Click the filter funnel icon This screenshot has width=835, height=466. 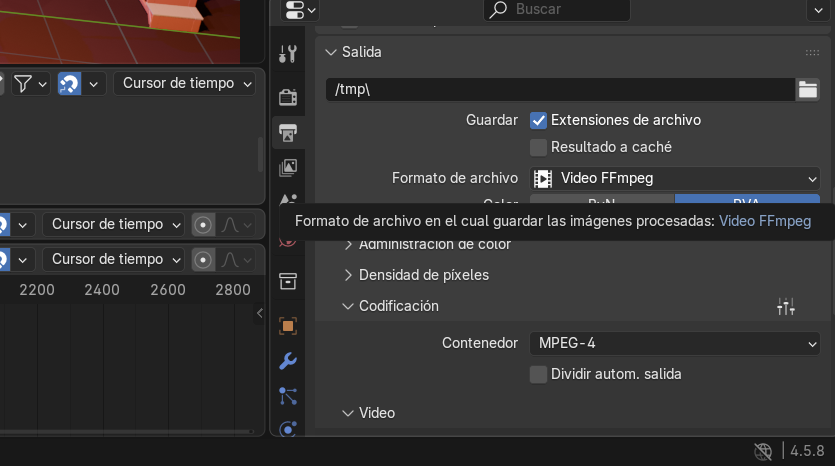coord(23,84)
